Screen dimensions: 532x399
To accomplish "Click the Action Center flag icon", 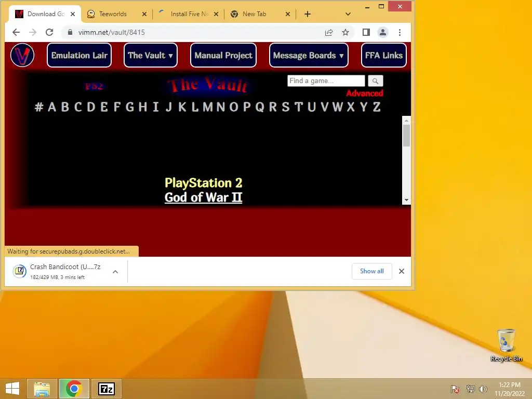I will [455, 389].
